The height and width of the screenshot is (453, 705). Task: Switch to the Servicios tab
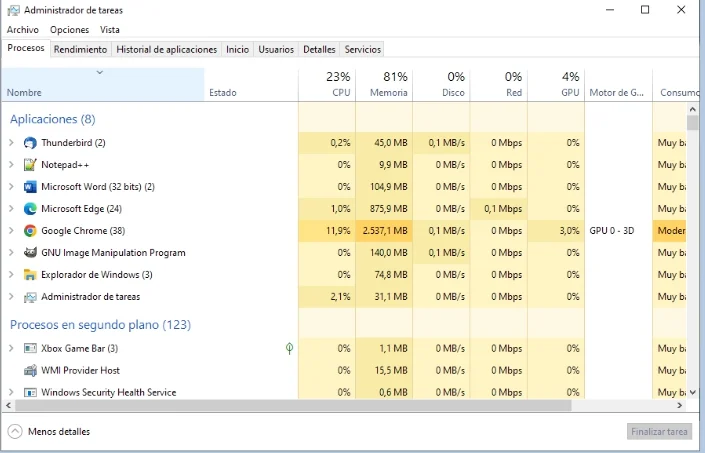(x=363, y=49)
